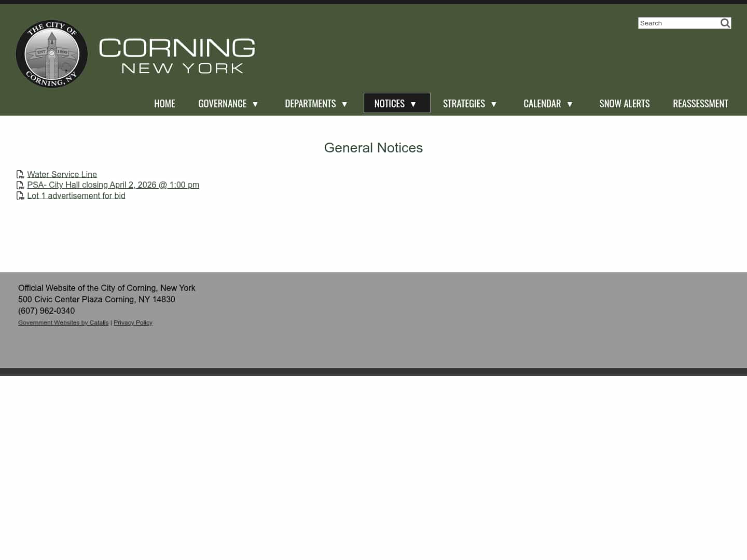Click inside the Search input box
This screenshot has height=560, width=747.
(x=679, y=23)
